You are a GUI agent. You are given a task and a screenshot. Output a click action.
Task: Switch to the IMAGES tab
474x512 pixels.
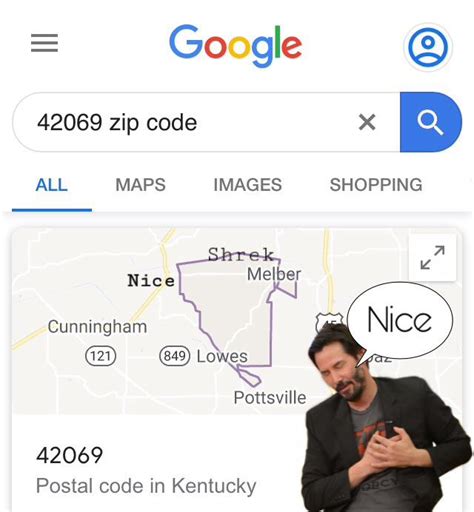[x=248, y=185]
